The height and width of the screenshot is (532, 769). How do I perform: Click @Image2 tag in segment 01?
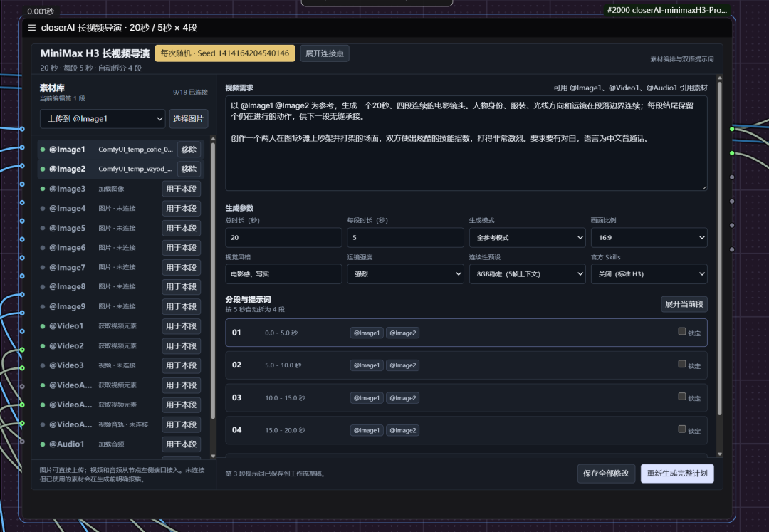click(x=402, y=333)
